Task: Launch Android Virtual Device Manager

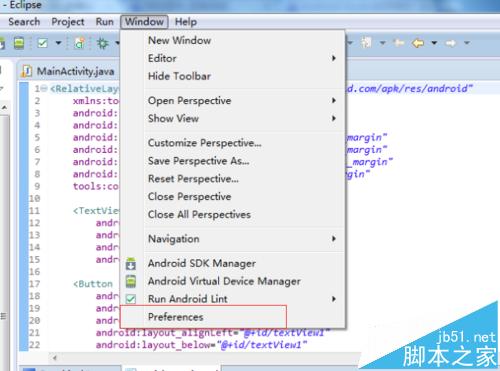Action: (233, 281)
